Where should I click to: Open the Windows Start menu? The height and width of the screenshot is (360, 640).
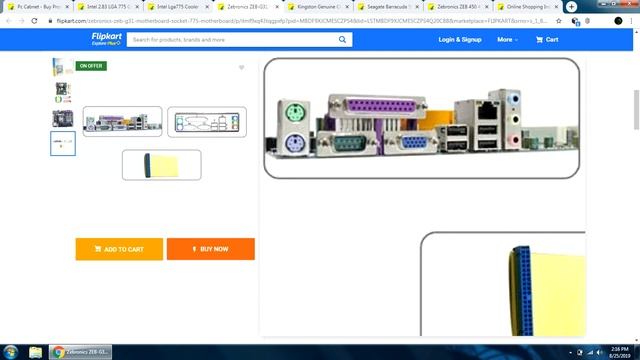(x=11, y=352)
